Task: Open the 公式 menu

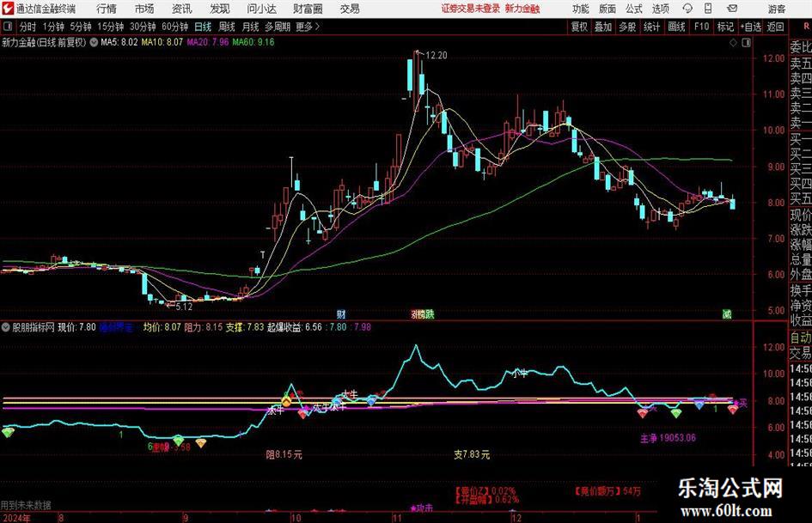Action: (x=634, y=9)
